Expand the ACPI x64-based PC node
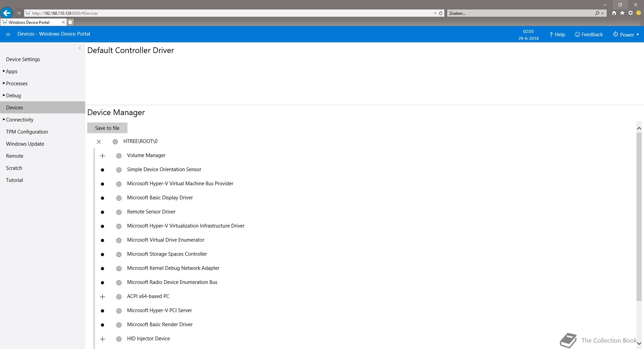This screenshot has height=349, width=644. [x=103, y=297]
